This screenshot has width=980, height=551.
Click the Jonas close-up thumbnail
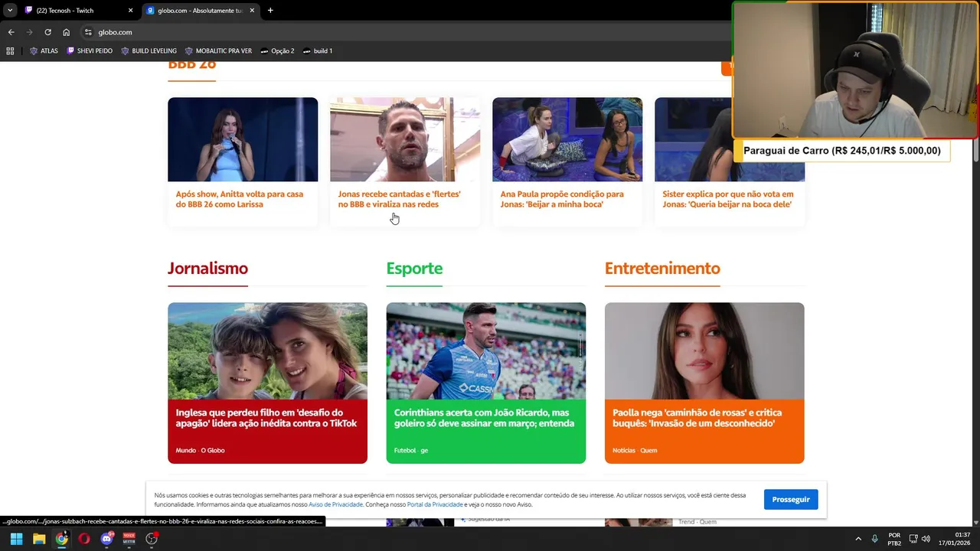(405, 139)
